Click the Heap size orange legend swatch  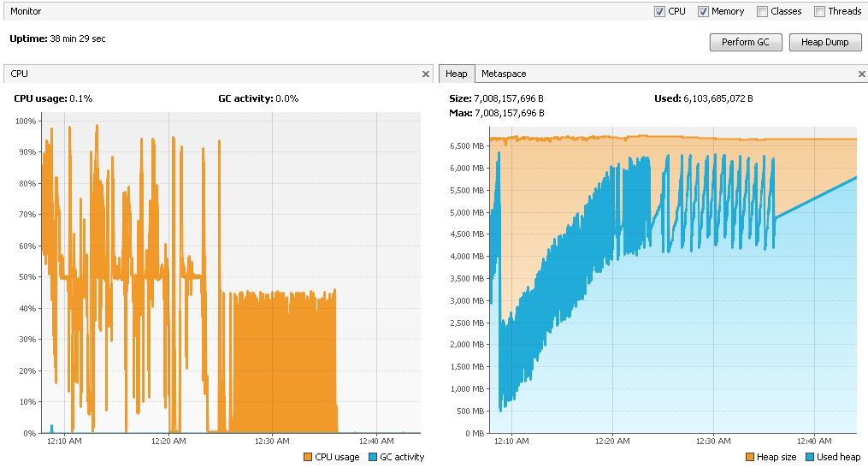click(751, 457)
